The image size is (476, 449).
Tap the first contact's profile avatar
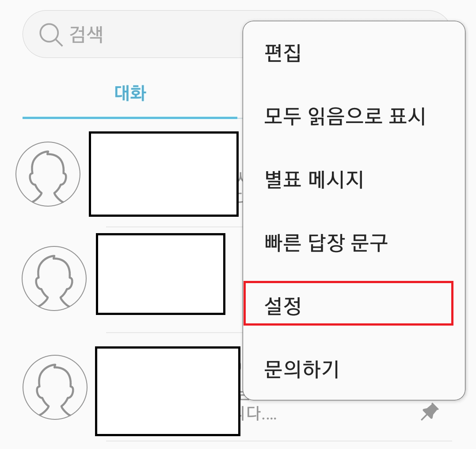[49, 173]
